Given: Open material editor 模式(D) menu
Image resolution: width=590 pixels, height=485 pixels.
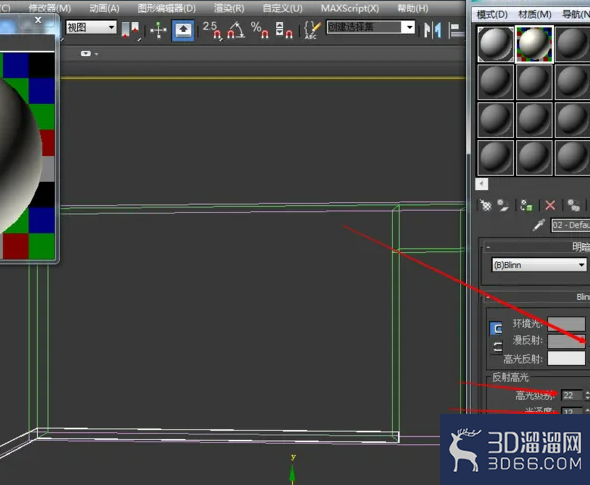Looking at the screenshot, I should point(492,14).
